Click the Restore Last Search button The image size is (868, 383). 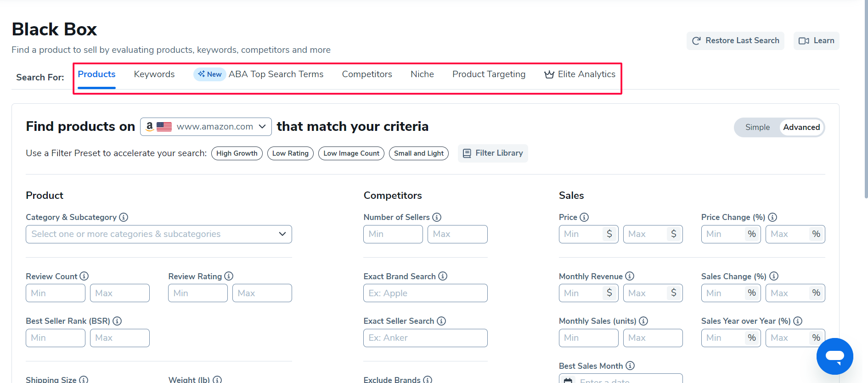click(x=735, y=41)
